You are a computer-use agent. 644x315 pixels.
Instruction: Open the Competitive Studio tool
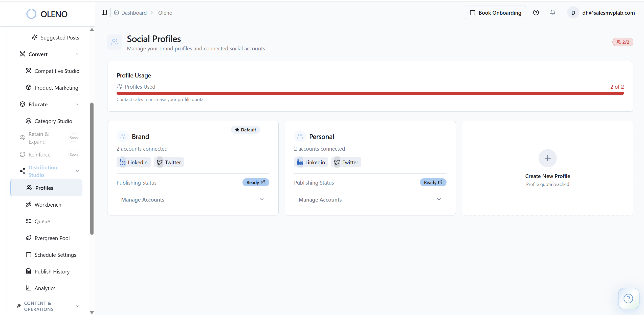click(57, 71)
